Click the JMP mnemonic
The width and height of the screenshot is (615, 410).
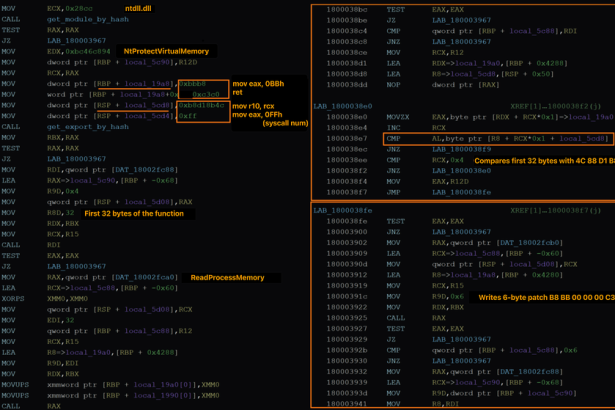(393, 192)
